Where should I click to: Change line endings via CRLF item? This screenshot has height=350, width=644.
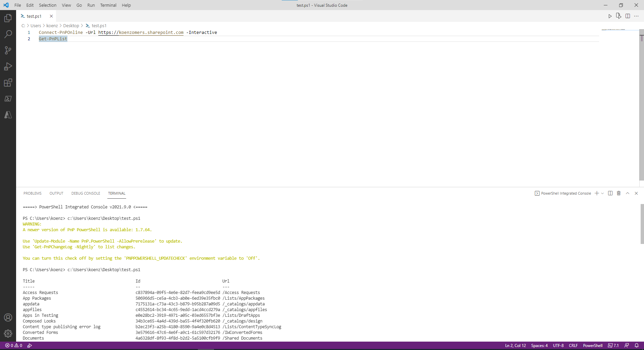(573, 345)
